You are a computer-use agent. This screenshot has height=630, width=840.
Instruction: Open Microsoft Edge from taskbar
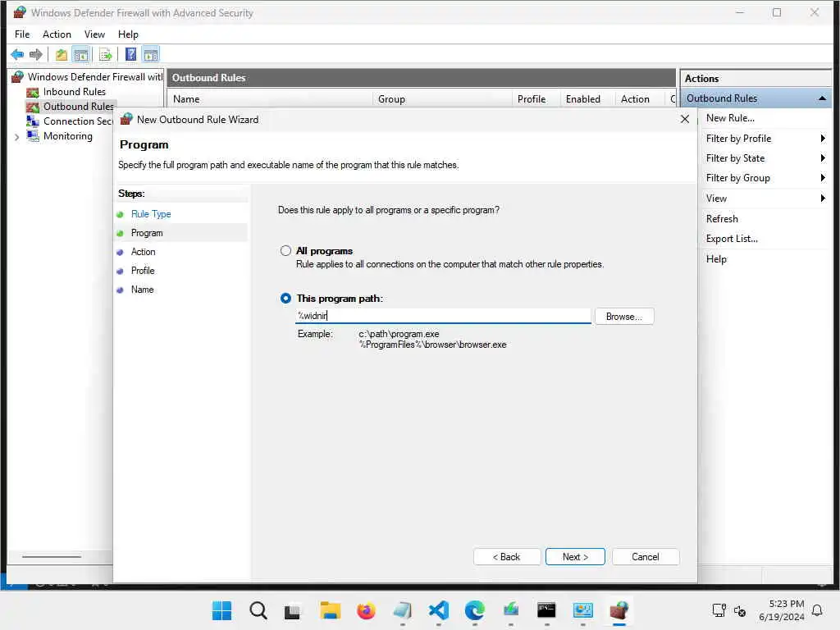(x=475, y=610)
